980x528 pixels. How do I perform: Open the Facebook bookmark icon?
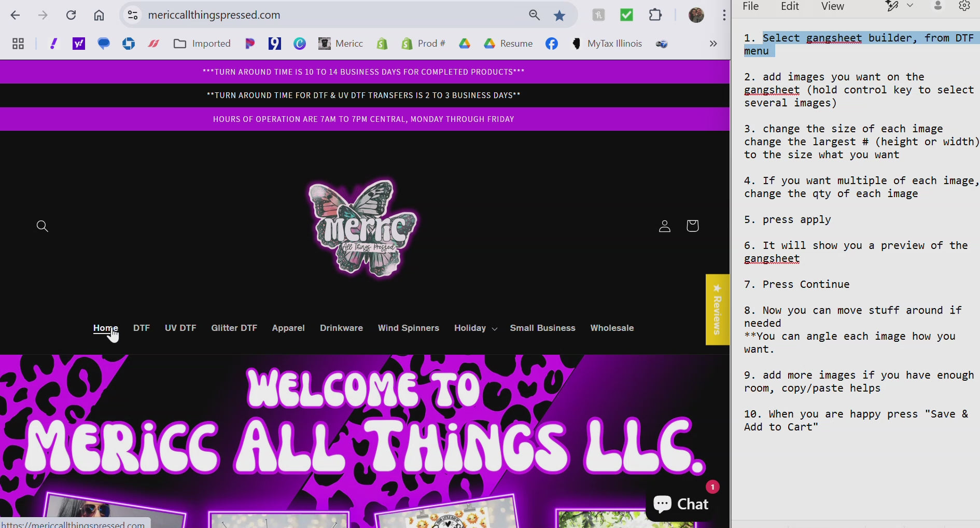pyautogui.click(x=551, y=44)
